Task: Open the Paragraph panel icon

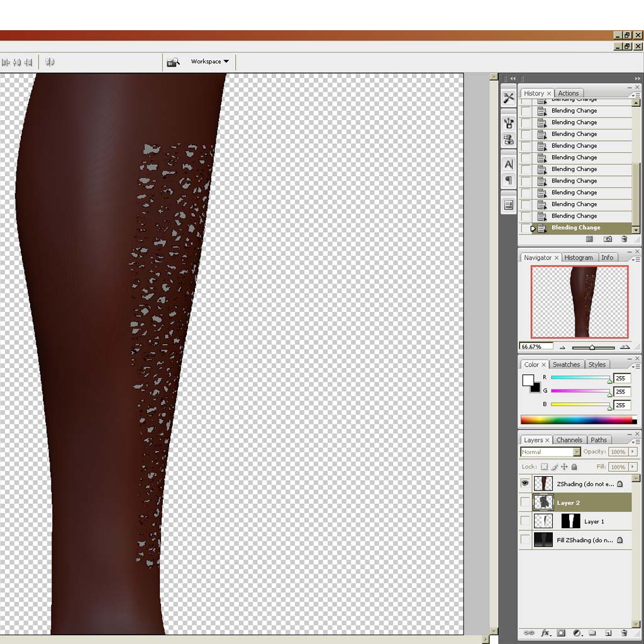Action: [509, 181]
